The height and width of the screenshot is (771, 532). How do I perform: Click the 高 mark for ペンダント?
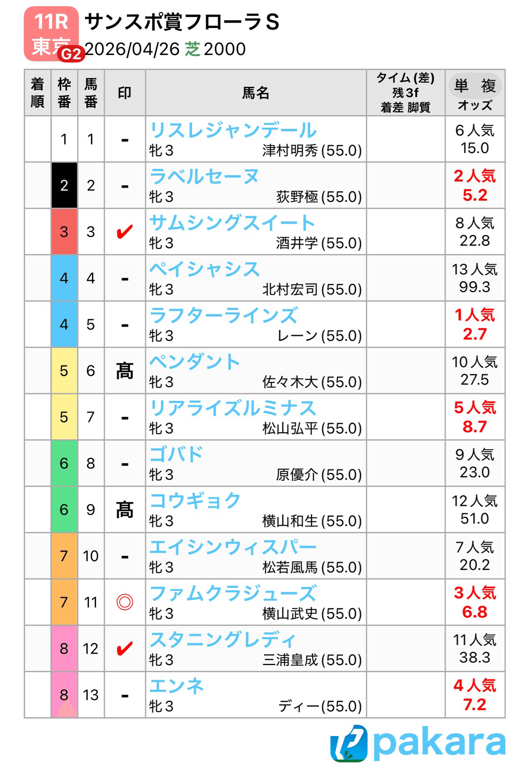tap(125, 371)
